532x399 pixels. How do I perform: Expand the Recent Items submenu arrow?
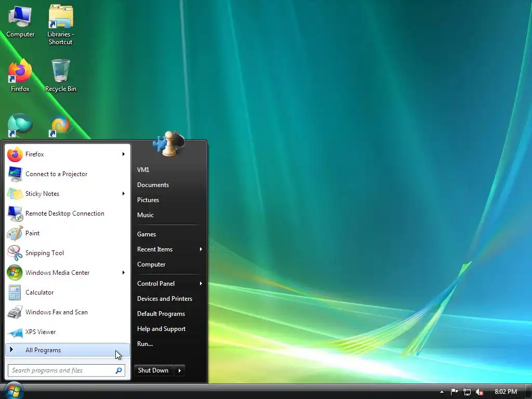pyautogui.click(x=201, y=249)
